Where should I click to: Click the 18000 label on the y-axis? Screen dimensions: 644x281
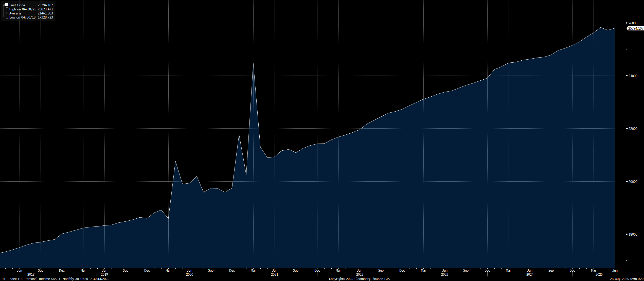[x=633, y=234]
